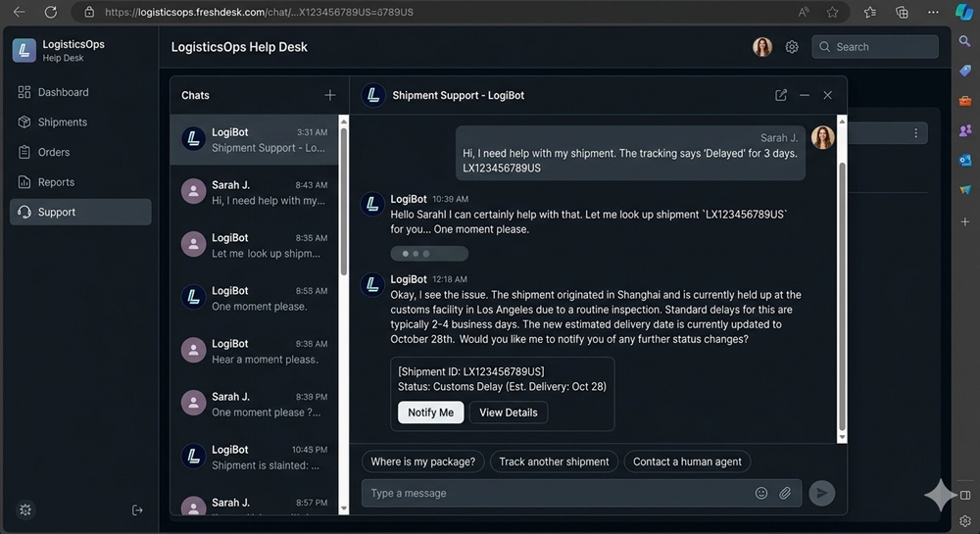Open Sarah J. chat from 8:39 PM
Image resolution: width=980 pixels, height=534 pixels.
point(255,404)
